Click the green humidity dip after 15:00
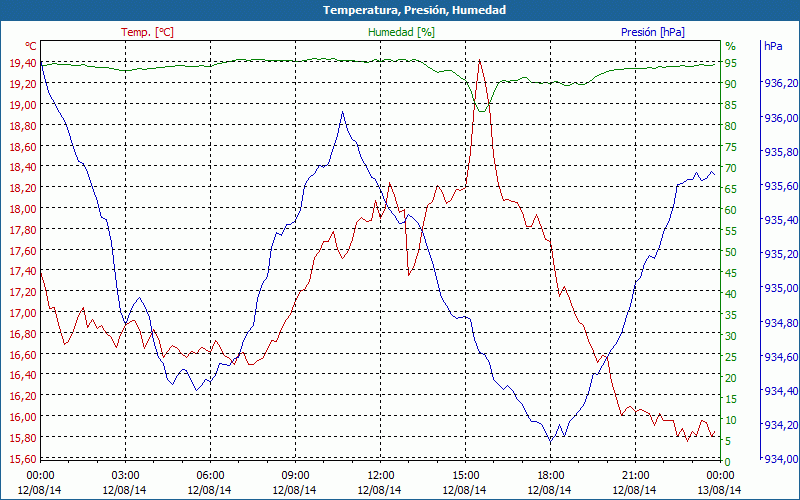This screenshot has width=800, height=500. [x=481, y=111]
